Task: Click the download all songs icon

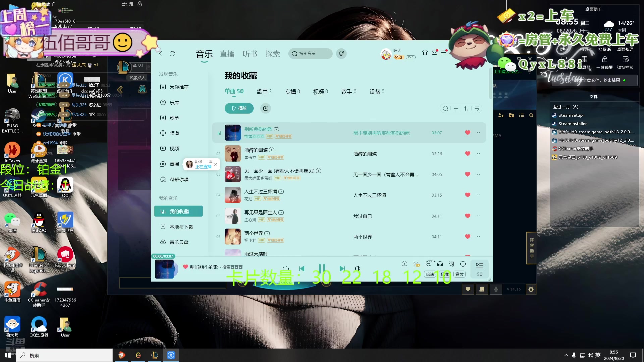Action: 266,108
